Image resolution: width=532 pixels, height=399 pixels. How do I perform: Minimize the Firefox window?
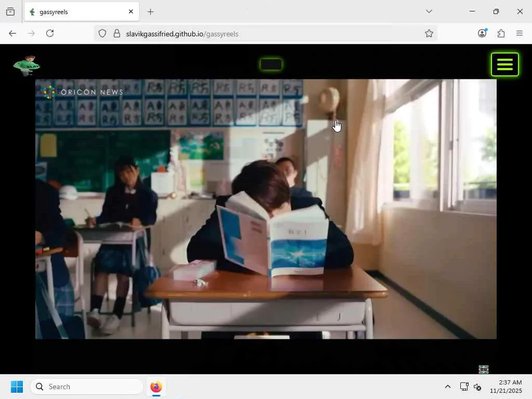472,11
